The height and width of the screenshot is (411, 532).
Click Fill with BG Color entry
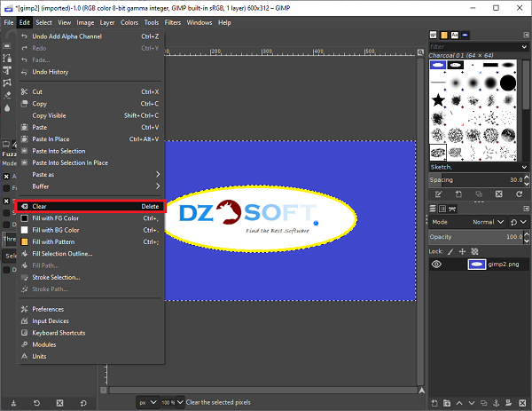tap(90, 230)
